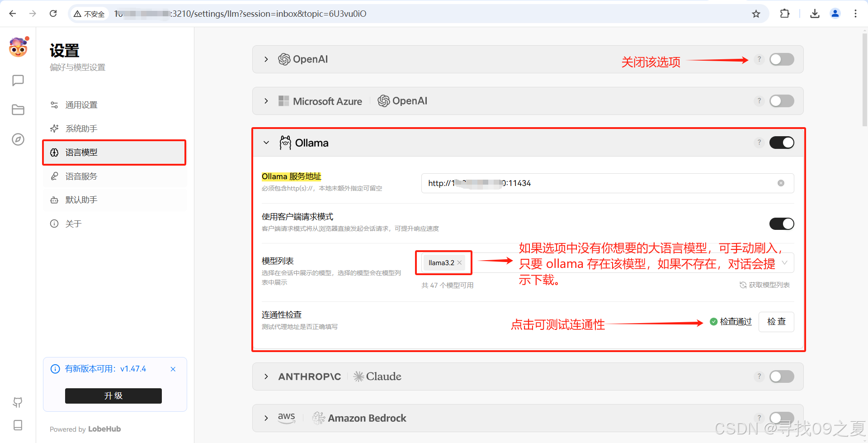Click the 检查通过 status text
This screenshot has width=868, height=443.
[x=736, y=322]
